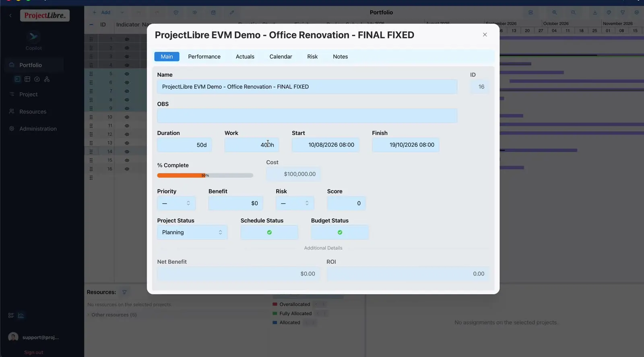Open the Notes tab

tap(340, 57)
